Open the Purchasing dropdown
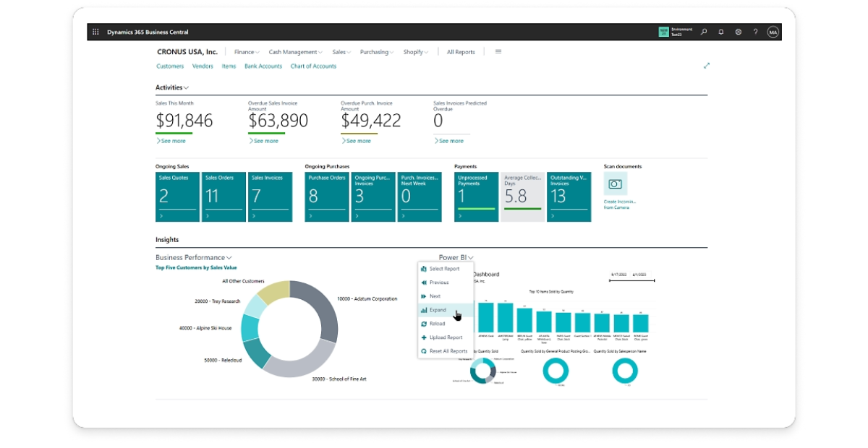Image resolution: width=868 pixels, height=448 pixels. tap(377, 52)
